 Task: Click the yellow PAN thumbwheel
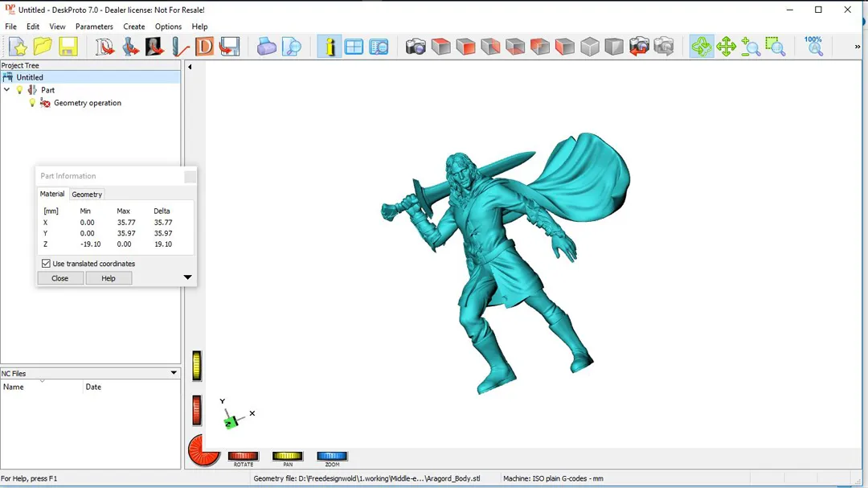pos(287,456)
